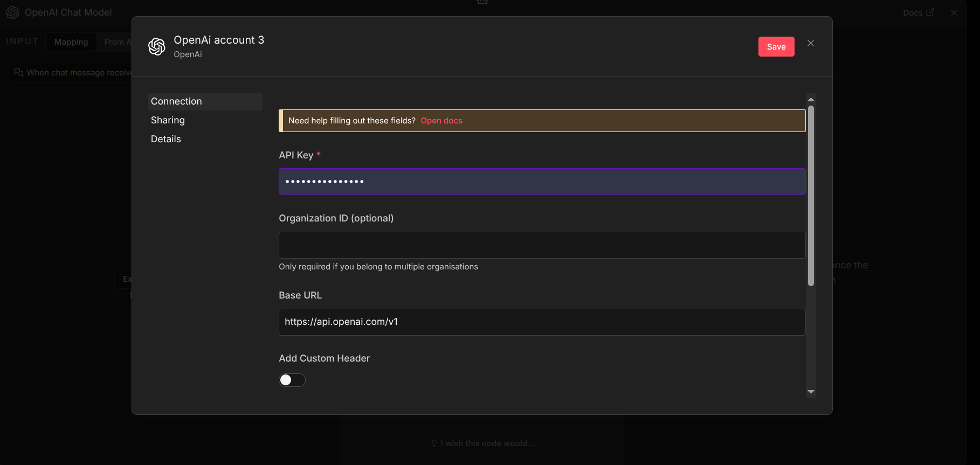Open docs from the help banner
980x465 pixels.
(x=441, y=120)
